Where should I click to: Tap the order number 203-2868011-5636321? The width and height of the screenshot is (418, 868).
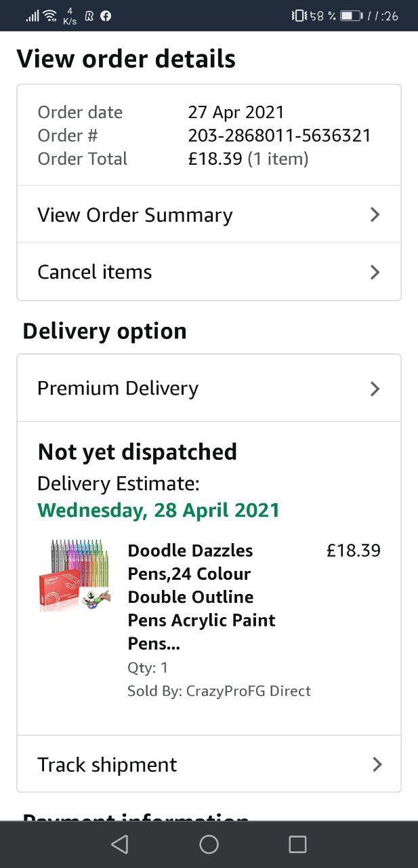(279, 136)
